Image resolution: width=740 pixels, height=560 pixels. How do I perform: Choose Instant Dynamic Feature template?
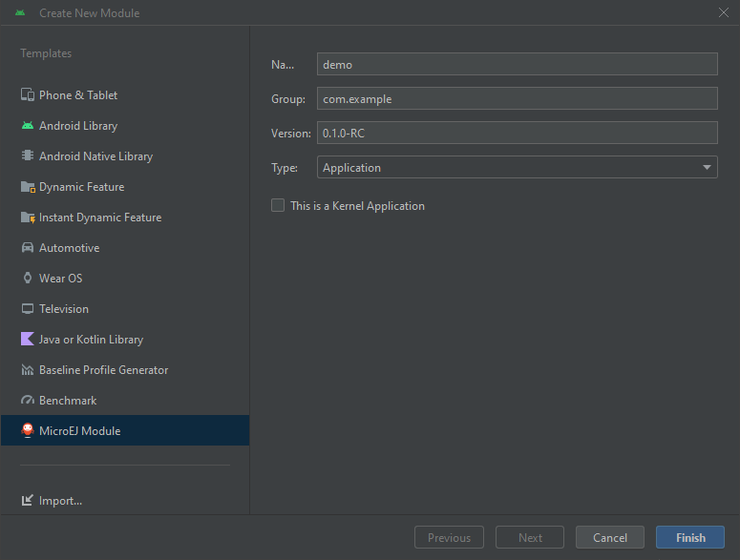[x=99, y=218]
